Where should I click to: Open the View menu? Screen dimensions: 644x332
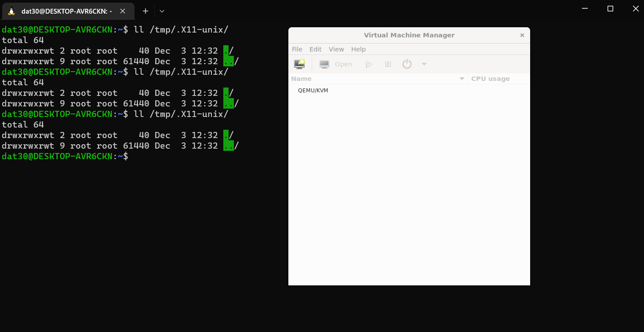(336, 49)
